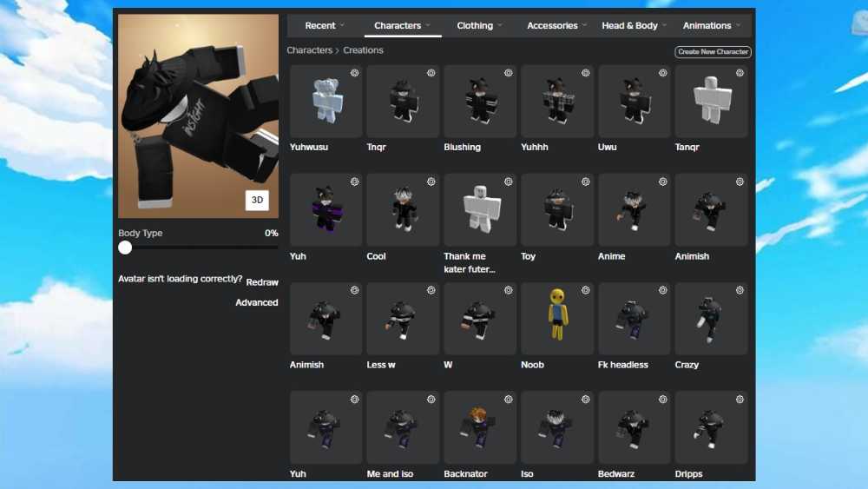Click the Create New Character button
Image resolution: width=868 pixels, height=489 pixels.
click(713, 51)
